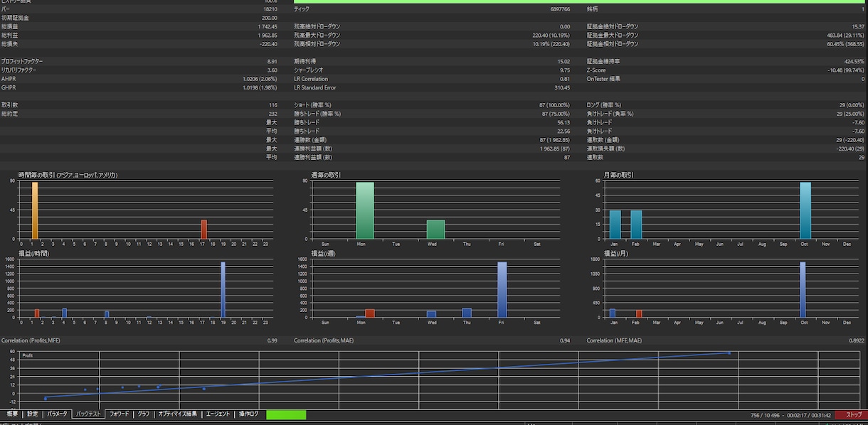Open the オプティマイズ結果 tab
This screenshot has height=425, width=868.
(178, 414)
